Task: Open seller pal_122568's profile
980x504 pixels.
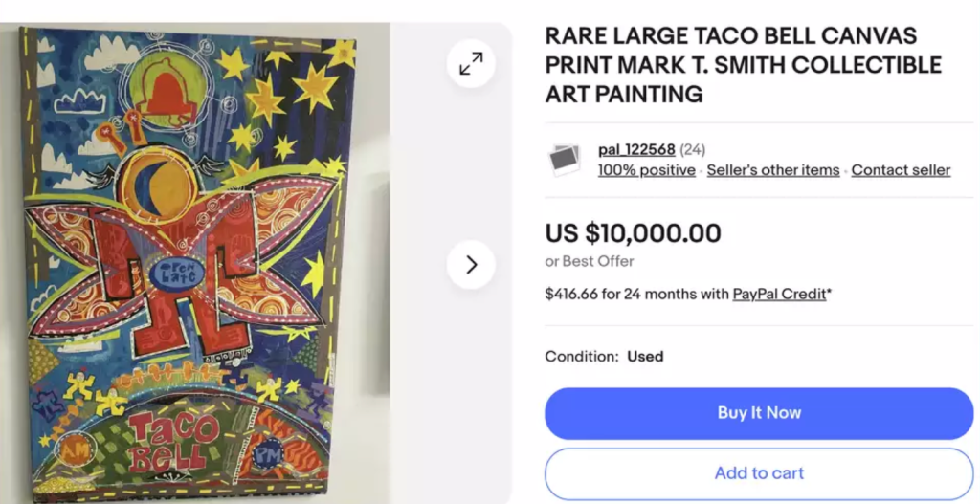Action: [x=636, y=149]
